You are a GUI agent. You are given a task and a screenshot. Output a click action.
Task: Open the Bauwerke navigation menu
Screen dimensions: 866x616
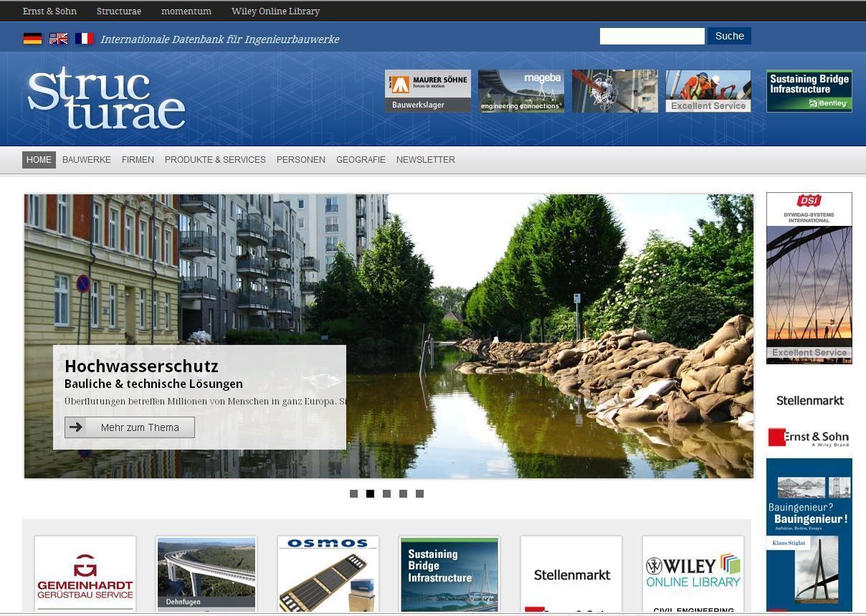click(x=87, y=160)
